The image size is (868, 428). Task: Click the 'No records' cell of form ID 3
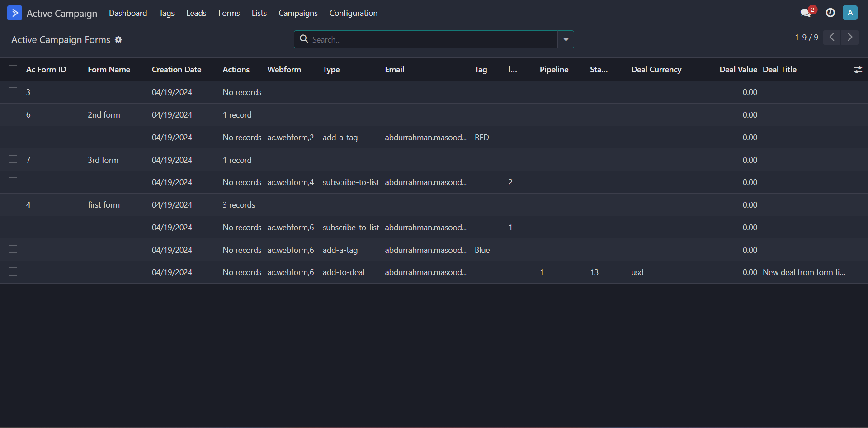click(x=242, y=92)
